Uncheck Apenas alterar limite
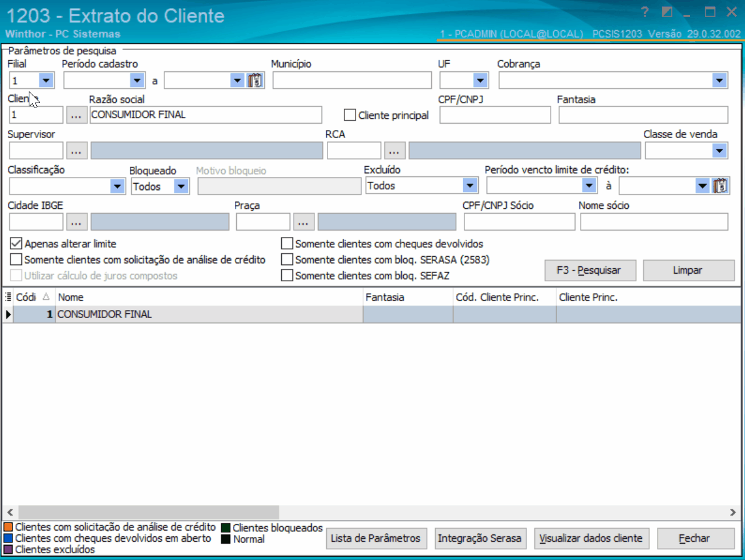Image resolution: width=745 pixels, height=560 pixels. coord(16,244)
